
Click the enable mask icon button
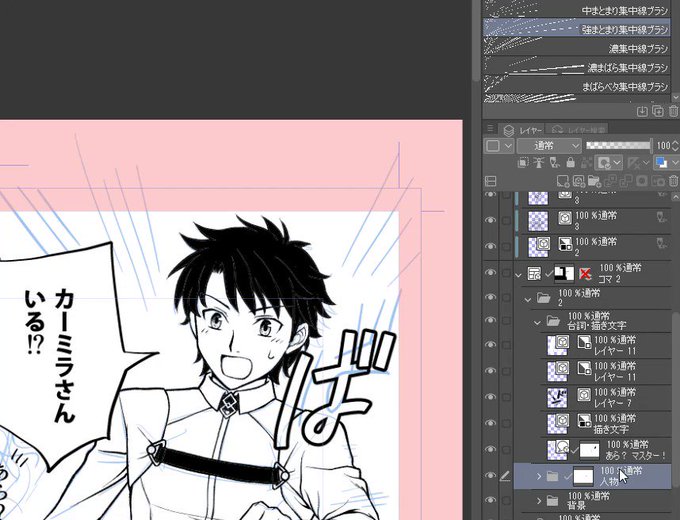click(x=604, y=163)
